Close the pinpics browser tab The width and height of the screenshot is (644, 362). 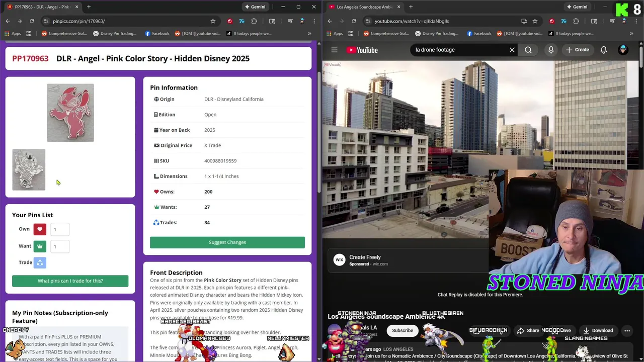76,7
